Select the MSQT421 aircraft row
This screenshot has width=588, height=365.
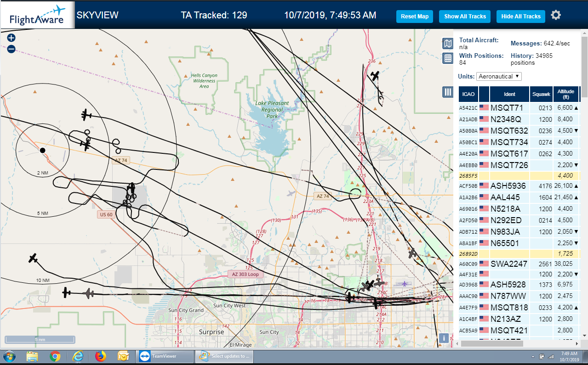tap(519, 331)
